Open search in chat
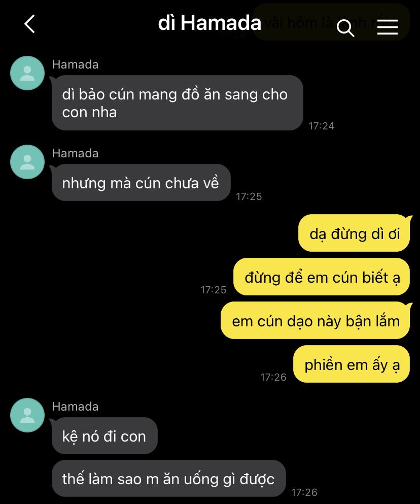 click(x=345, y=27)
